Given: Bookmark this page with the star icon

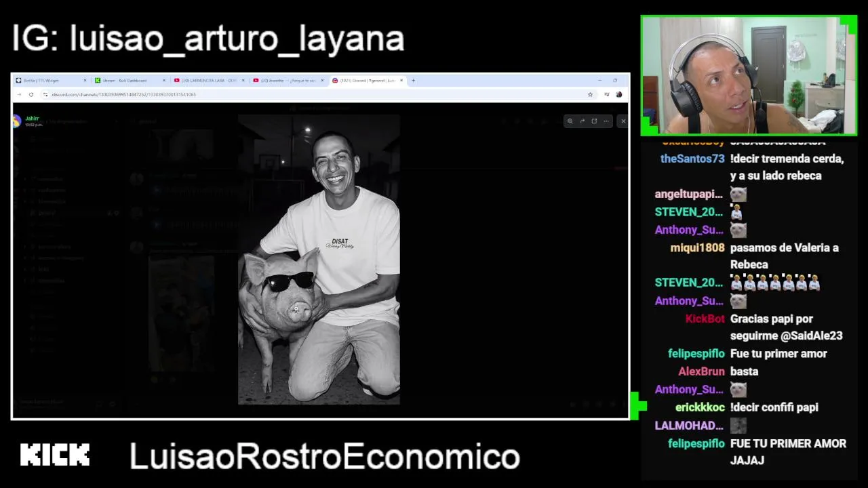Looking at the screenshot, I should (590, 94).
